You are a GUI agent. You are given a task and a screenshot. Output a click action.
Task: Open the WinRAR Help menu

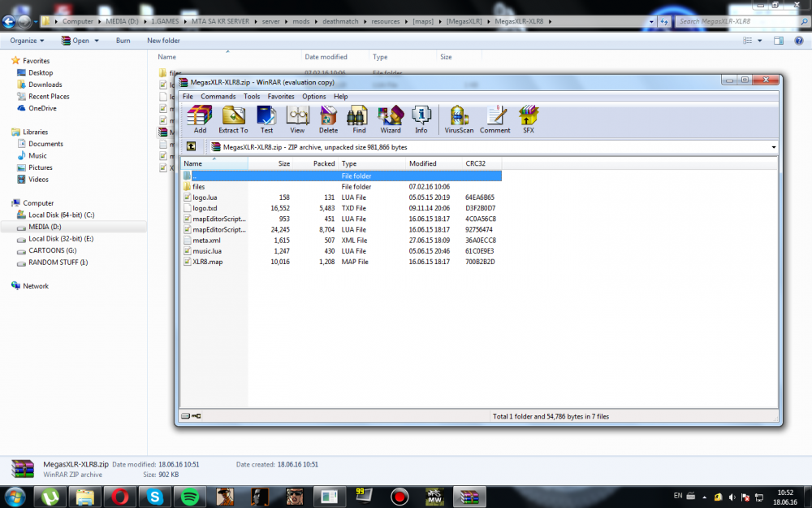click(341, 97)
